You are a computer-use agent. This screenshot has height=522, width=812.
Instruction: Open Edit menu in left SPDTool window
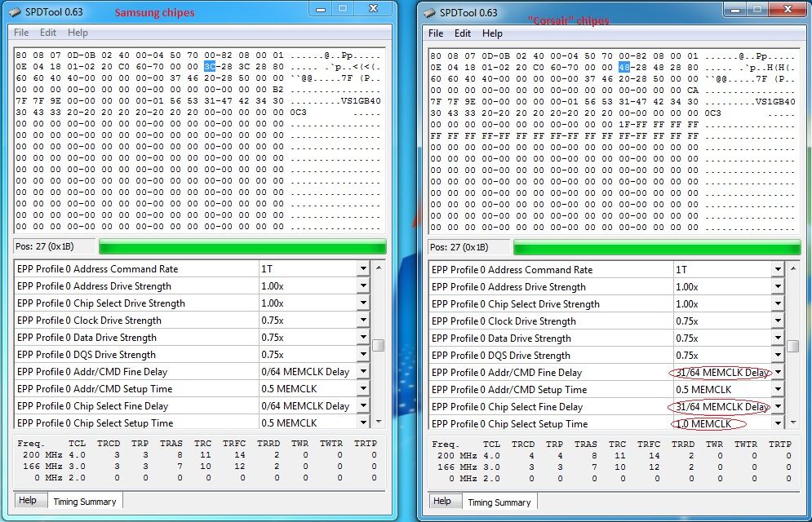(48, 33)
